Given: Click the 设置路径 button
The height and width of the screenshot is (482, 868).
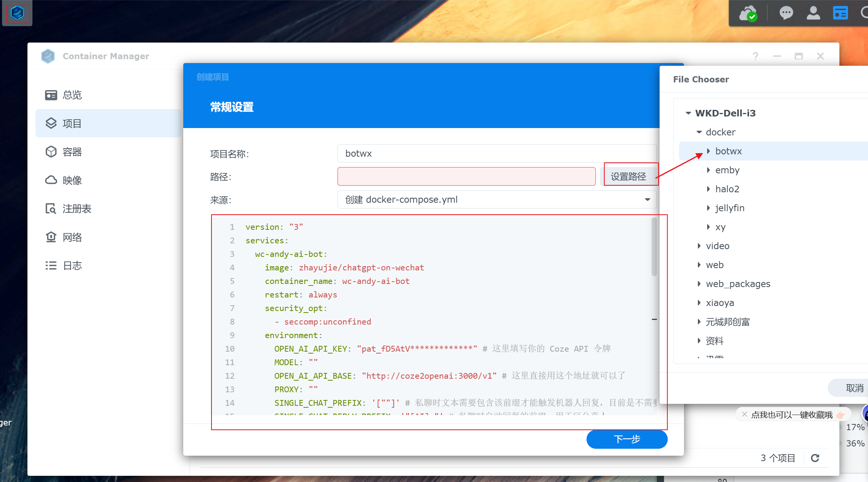Looking at the screenshot, I should pos(628,177).
